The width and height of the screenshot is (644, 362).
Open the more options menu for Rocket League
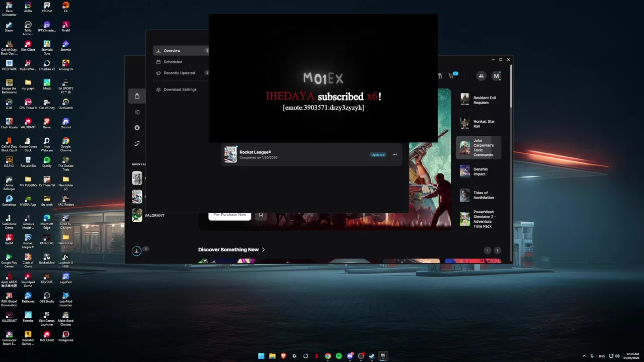(x=394, y=155)
